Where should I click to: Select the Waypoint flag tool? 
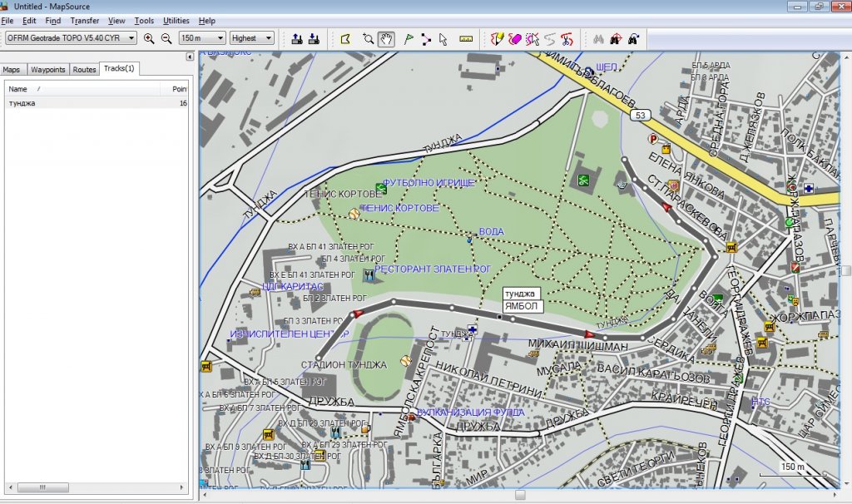(409, 38)
